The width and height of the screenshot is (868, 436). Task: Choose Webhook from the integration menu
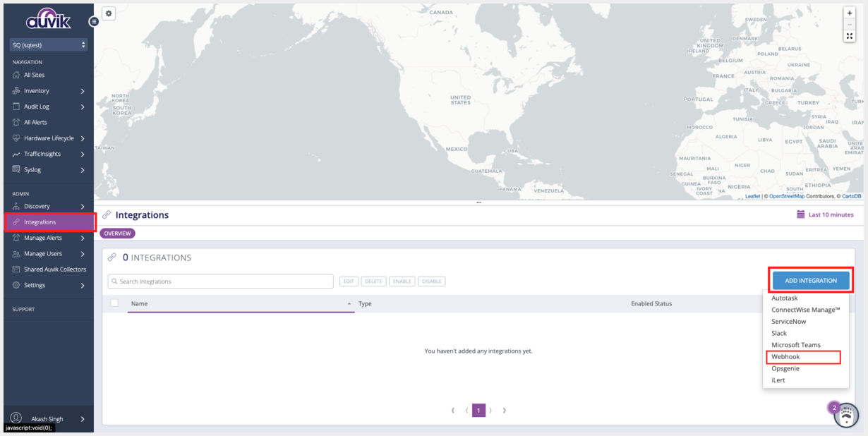[785, 356]
